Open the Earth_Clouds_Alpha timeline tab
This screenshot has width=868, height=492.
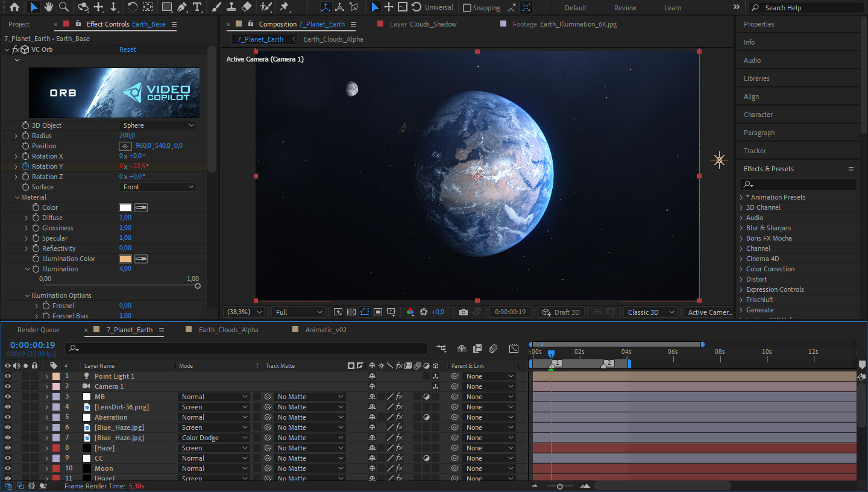click(x=228, y=330)
